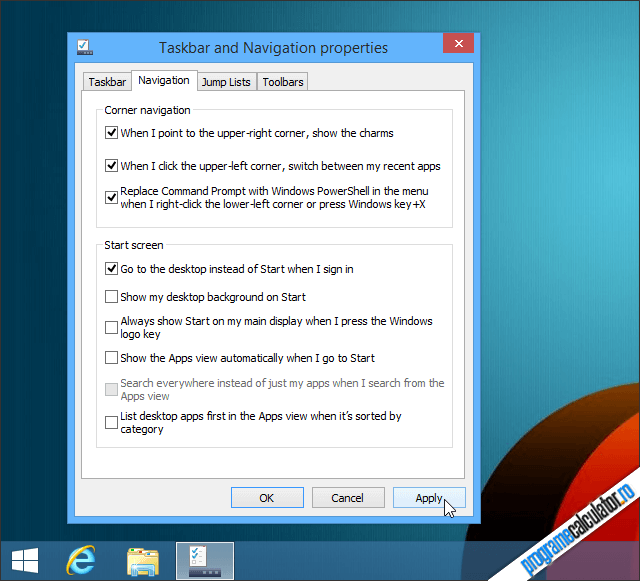Image resolution: width=640 pixels, height=581 pixels.
Task: Select Taskbar properties icon in taskbar
Action: coord(205,561)
